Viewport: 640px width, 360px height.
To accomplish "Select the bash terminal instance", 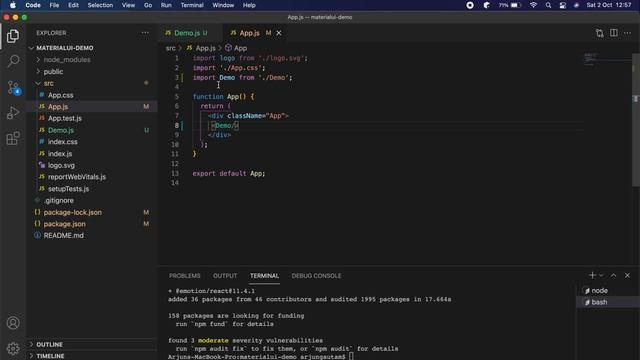I will (608, 302).
